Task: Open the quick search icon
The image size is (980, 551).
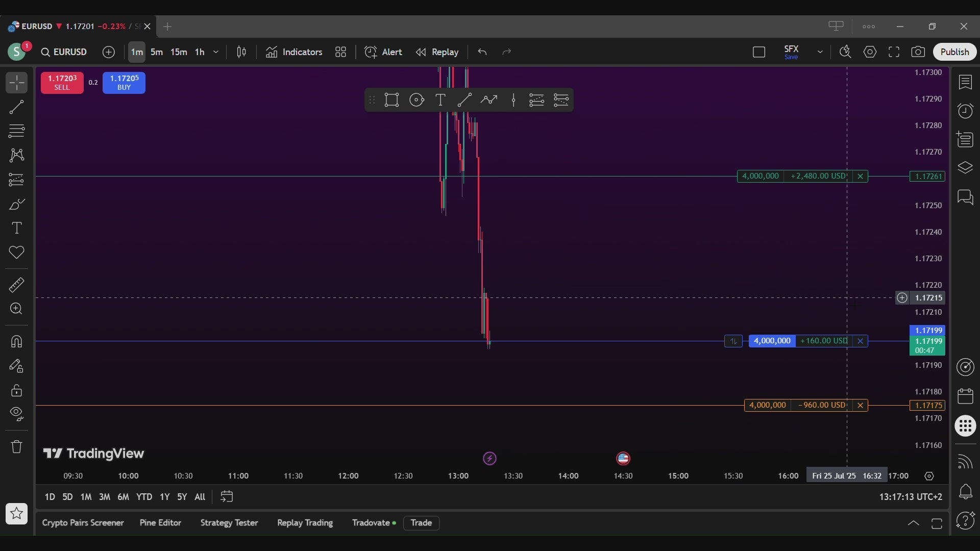Action: coord(845,52)
